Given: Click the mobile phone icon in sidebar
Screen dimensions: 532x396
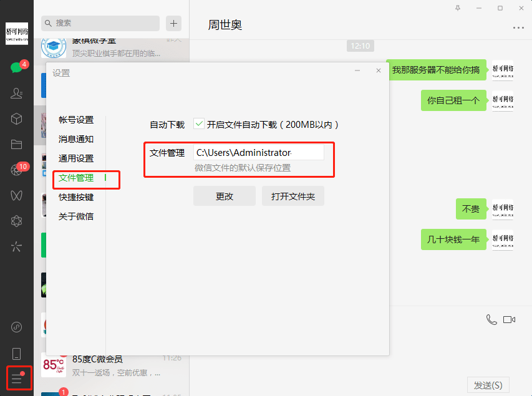Looking at the screenshot, I should 17,354.
